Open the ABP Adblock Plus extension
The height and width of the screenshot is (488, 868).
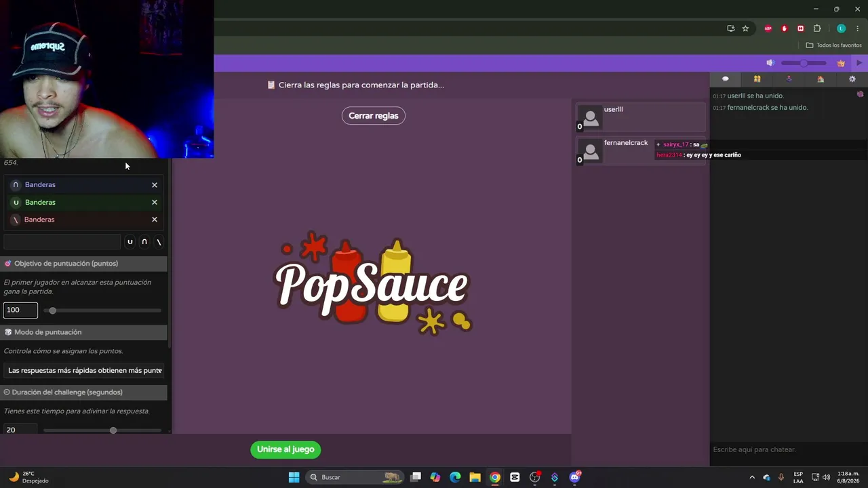coord(768,28)
